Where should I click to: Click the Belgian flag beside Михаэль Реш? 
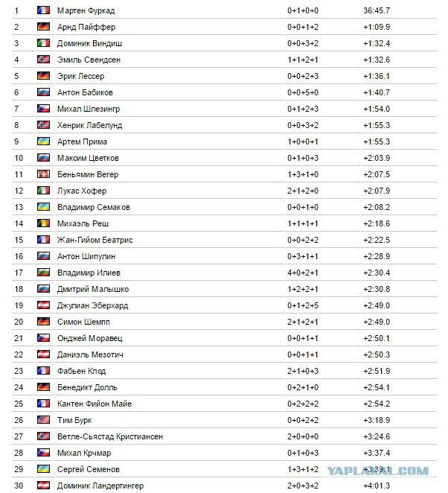pyautogui.click(x=43, y=223)
